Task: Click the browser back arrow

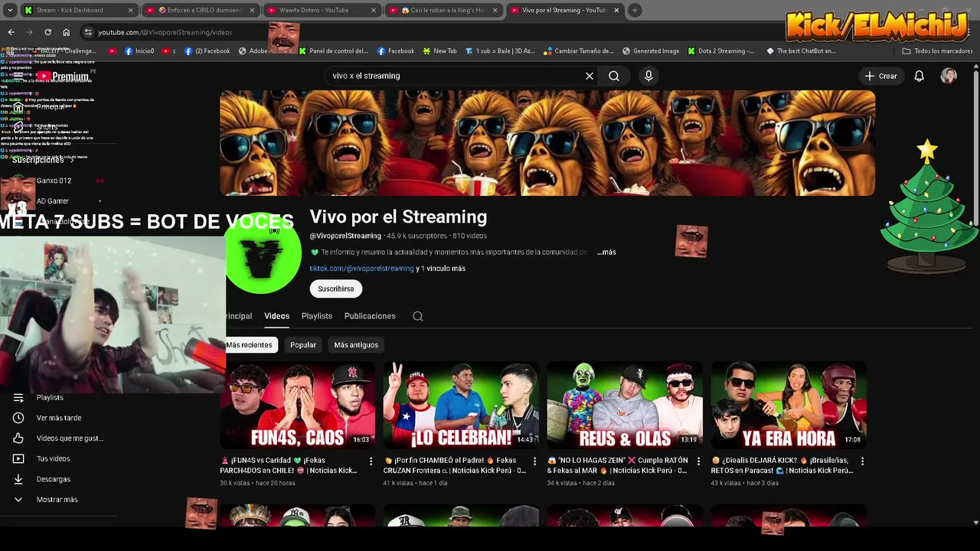Action: [11, 32]
